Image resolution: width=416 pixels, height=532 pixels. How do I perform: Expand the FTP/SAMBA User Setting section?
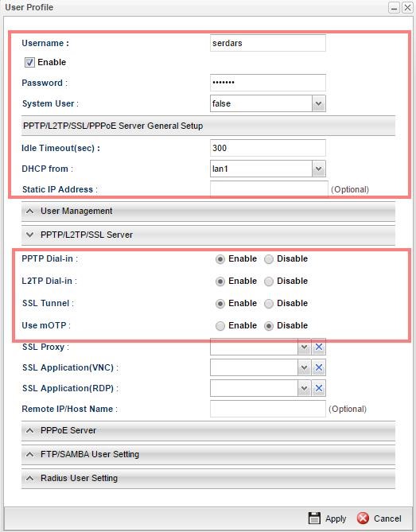[208, 454]
